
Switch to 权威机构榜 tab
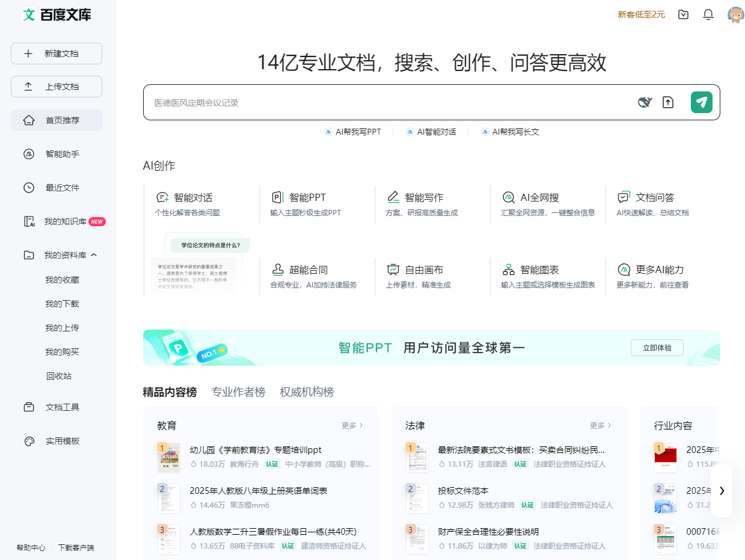307,392
